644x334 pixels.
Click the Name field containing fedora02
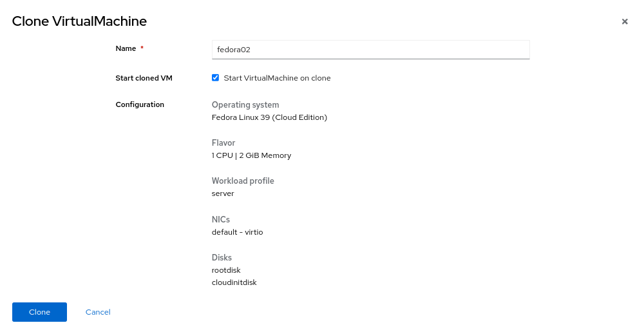coord(370,50)
